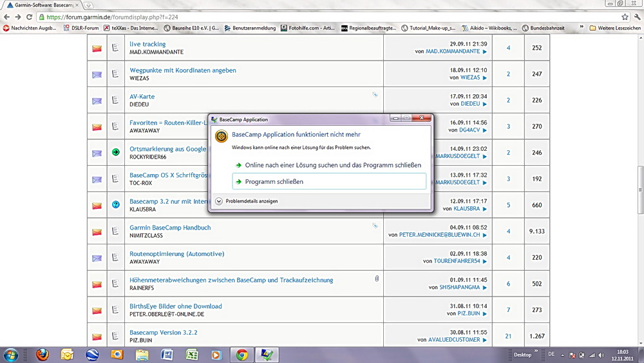
Task: Open Windows Start menu
Action: click(x=11, y=355)
